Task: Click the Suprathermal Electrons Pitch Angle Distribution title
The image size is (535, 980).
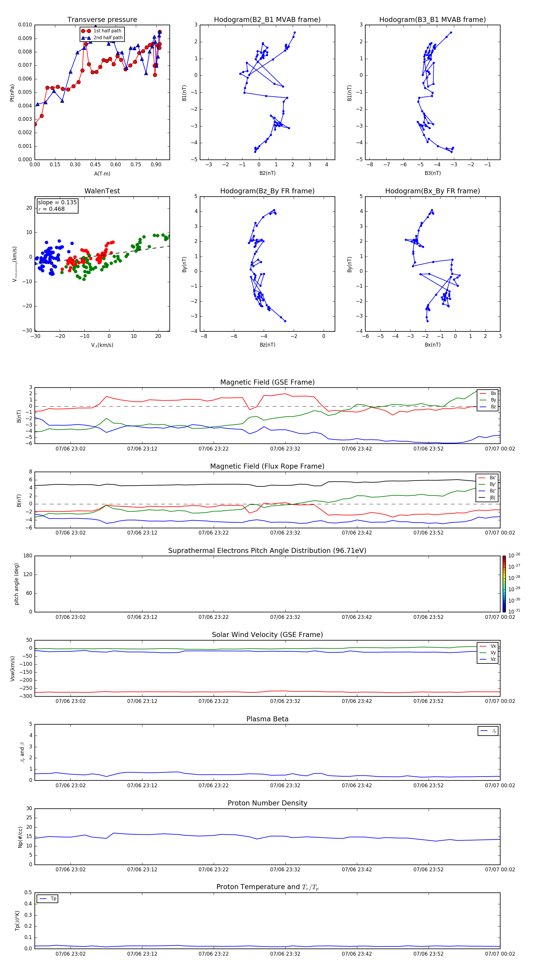Action: (x=267, y=551)
